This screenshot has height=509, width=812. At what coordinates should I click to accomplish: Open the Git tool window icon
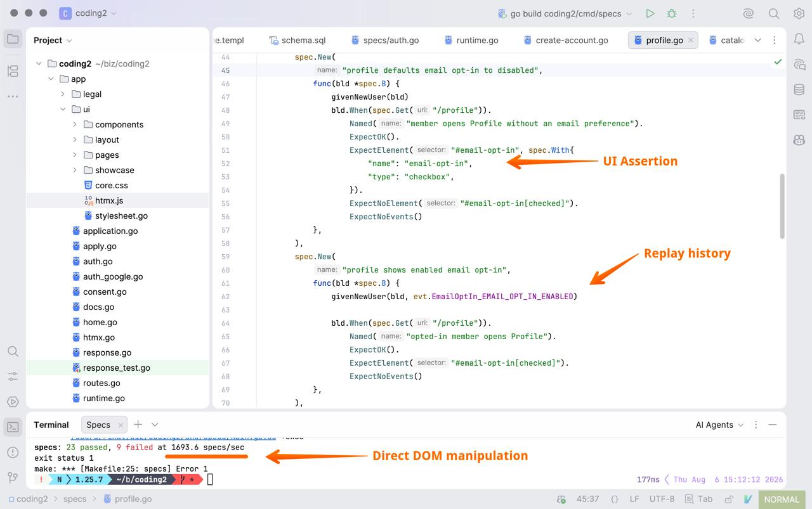pyautogui.click(x=13, y=477)
